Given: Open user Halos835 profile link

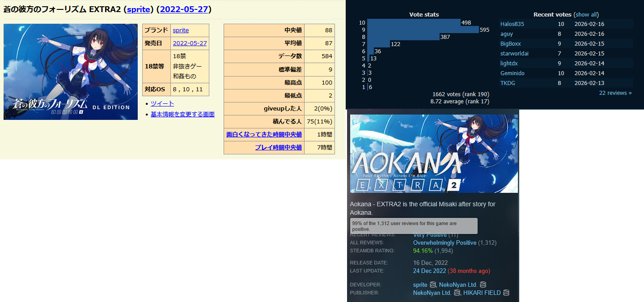Looking at the screenshot, I should [512, 24].
